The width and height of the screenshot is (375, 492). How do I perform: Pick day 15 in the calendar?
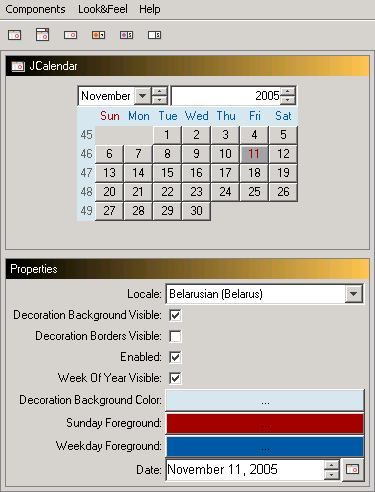click(167, 173)
